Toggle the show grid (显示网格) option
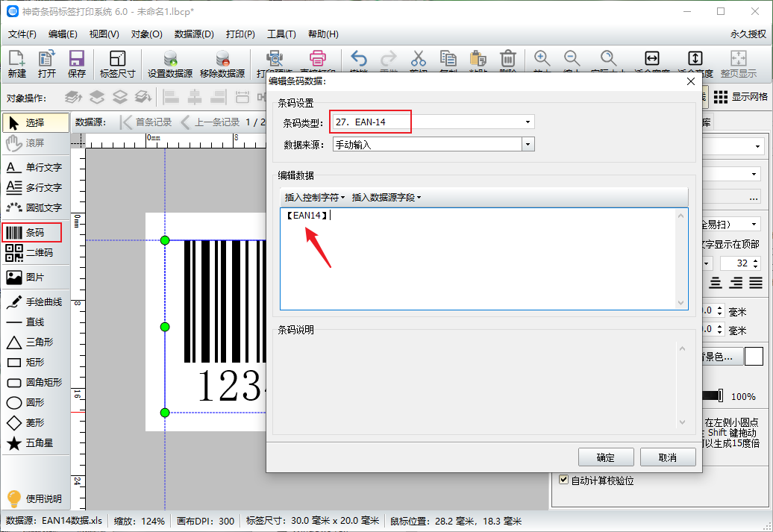This screenshot has width=773, height=532. point(741,97)
